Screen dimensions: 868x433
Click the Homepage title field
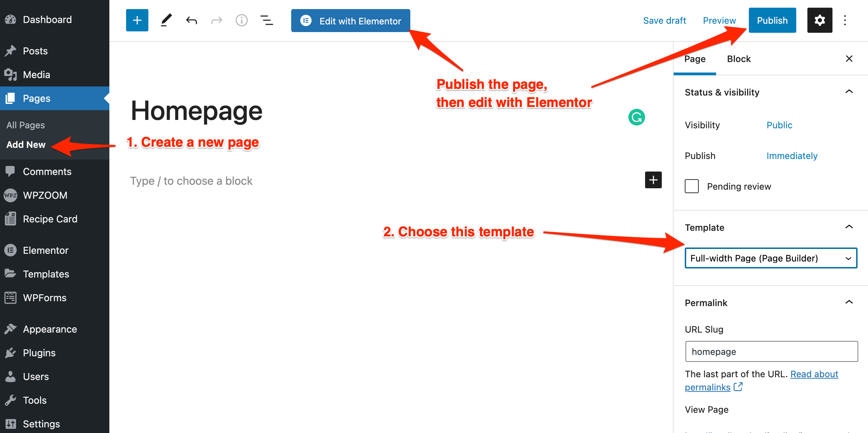tap(196, 111)
